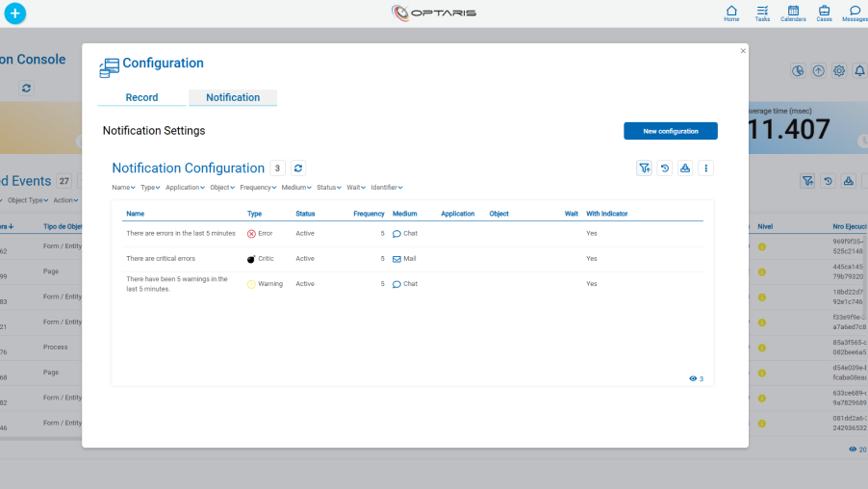Expand the Name filter dropdown

(x=123, y=187)
